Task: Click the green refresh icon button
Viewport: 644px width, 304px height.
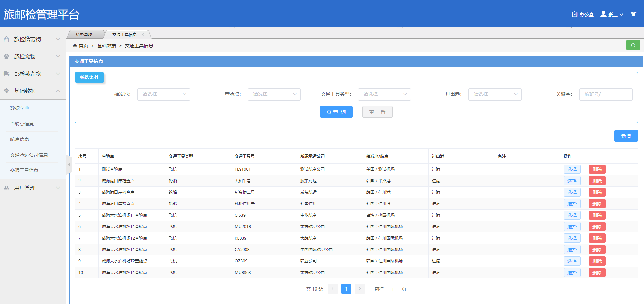Action: pyautogui.click(x=633, y=45)
